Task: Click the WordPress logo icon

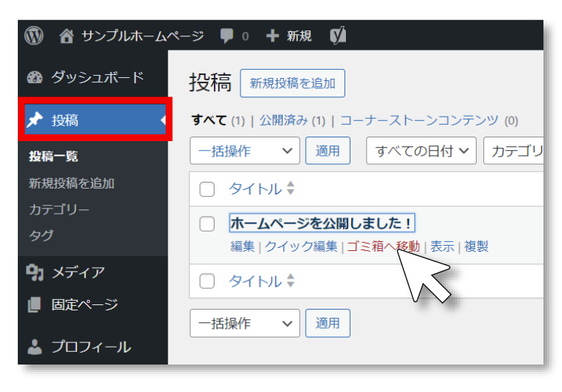Action: (x=34, y=36)
